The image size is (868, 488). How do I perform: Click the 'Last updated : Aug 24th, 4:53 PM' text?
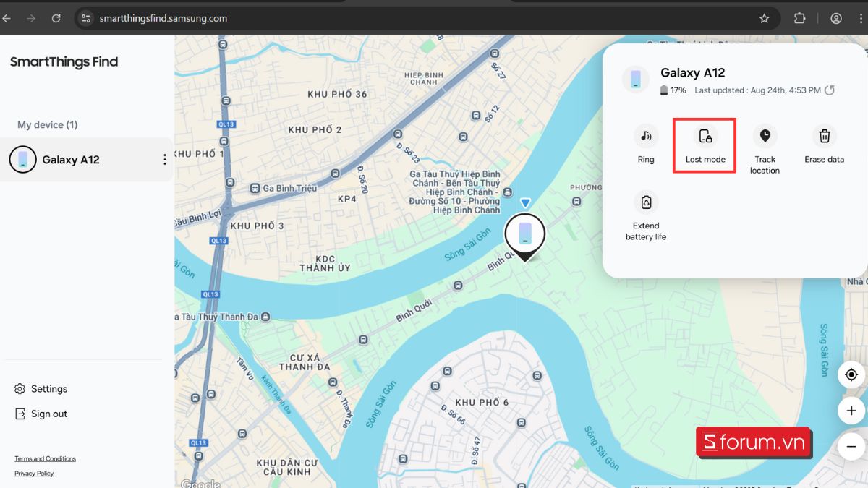click(x=757, y=90)
